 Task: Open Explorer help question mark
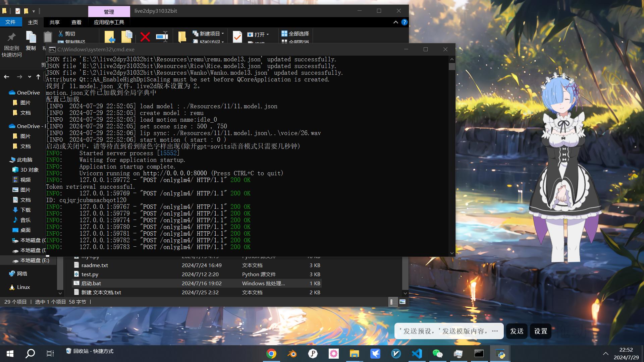tap(405, 22)
